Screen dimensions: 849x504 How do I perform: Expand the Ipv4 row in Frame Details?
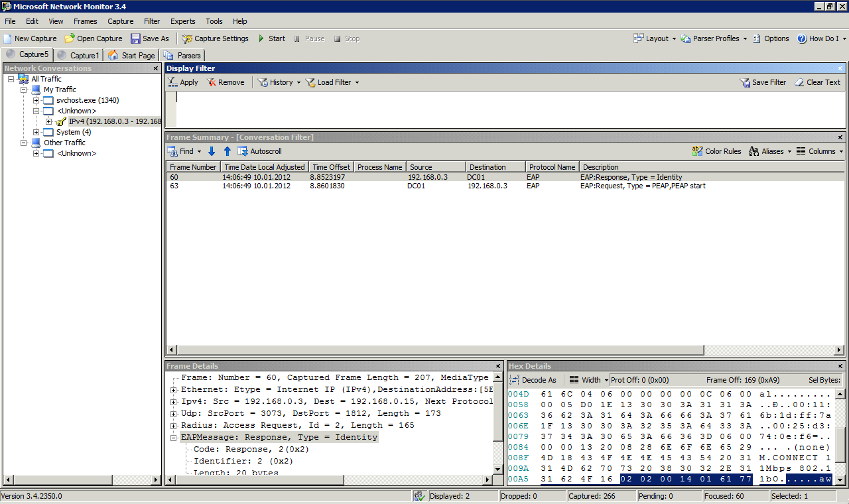tap(174, 401)
